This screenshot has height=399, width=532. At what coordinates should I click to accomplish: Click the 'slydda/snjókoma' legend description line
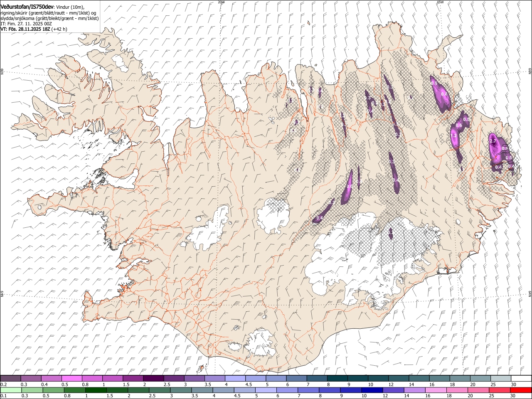coord(49,18)
